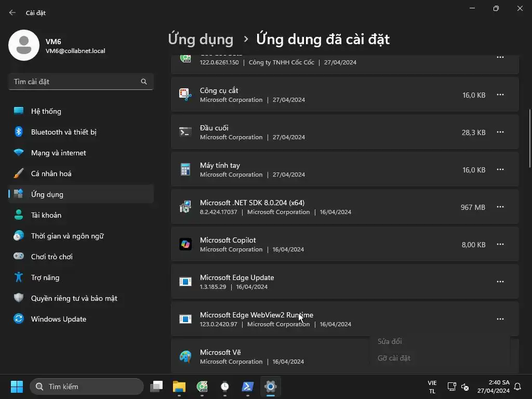
Task: Click Ứng dụng breadcrumb link
Action: pos(201,39)
